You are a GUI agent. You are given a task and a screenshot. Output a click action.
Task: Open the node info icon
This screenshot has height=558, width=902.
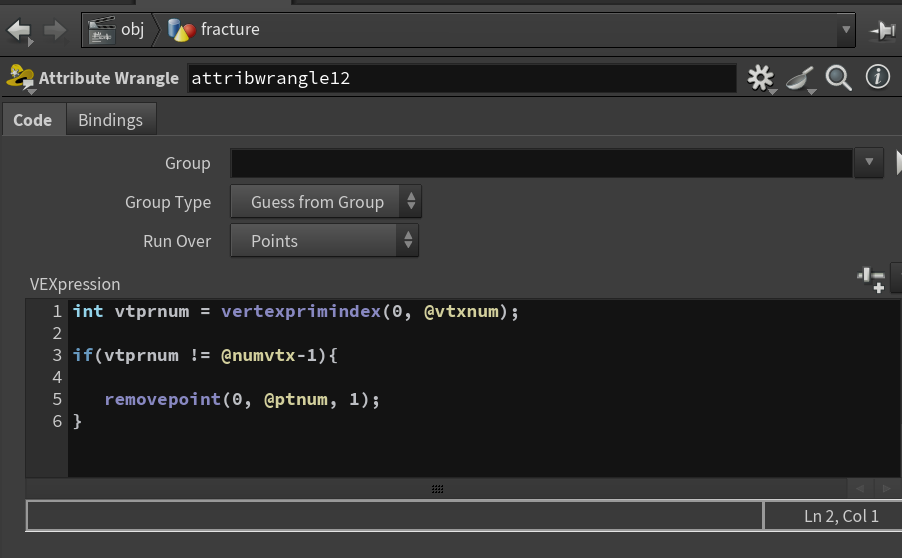click(x=878, y=77)
